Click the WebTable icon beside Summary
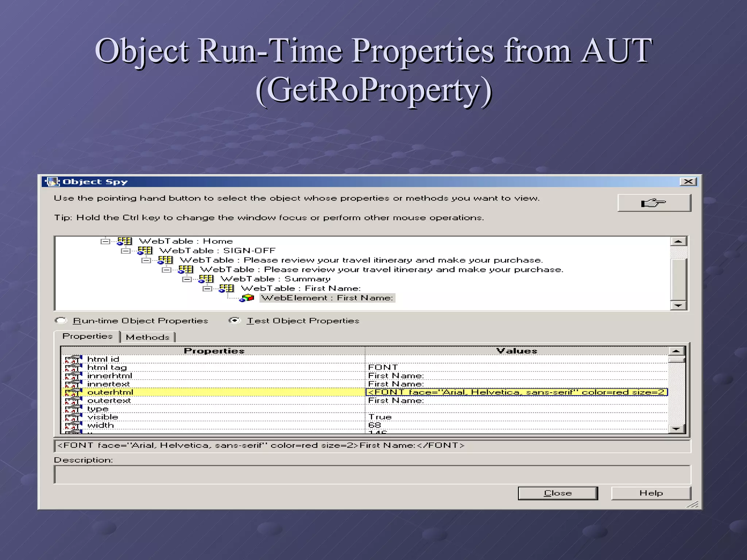The height and width of the screenshot is (560, 747). pyautogui.click(x=206, y=279)
